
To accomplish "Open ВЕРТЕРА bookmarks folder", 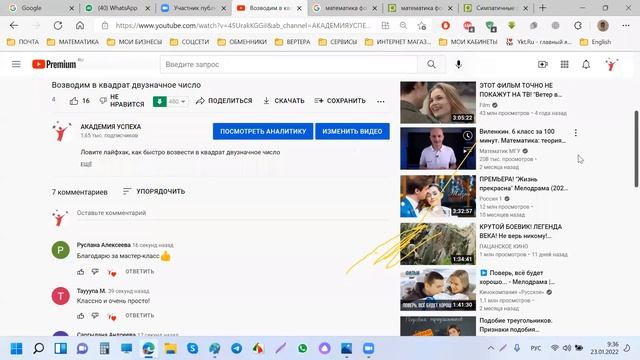I will tap(293, 42).
